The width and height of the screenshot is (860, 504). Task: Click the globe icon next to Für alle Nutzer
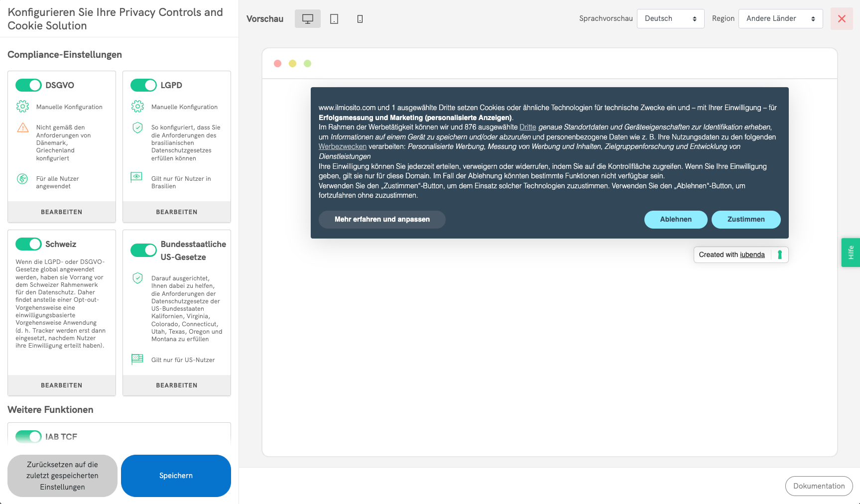[22, 179]
